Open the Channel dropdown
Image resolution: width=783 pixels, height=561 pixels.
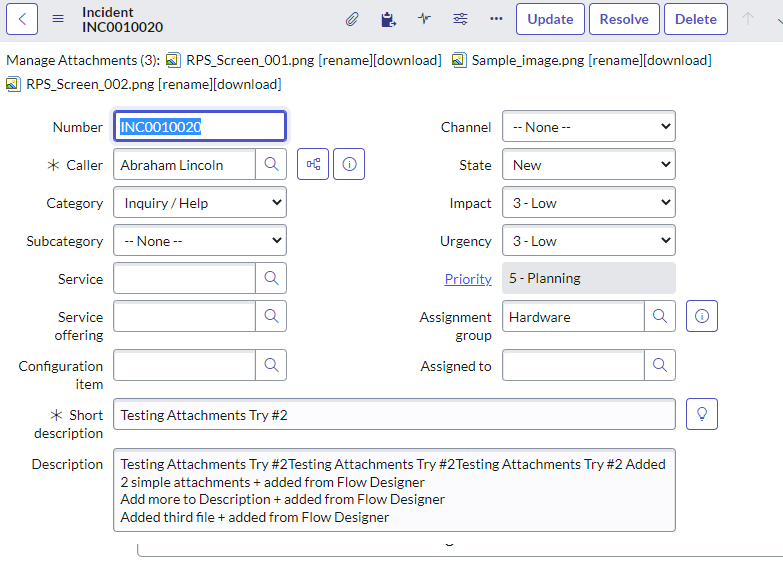589,126
